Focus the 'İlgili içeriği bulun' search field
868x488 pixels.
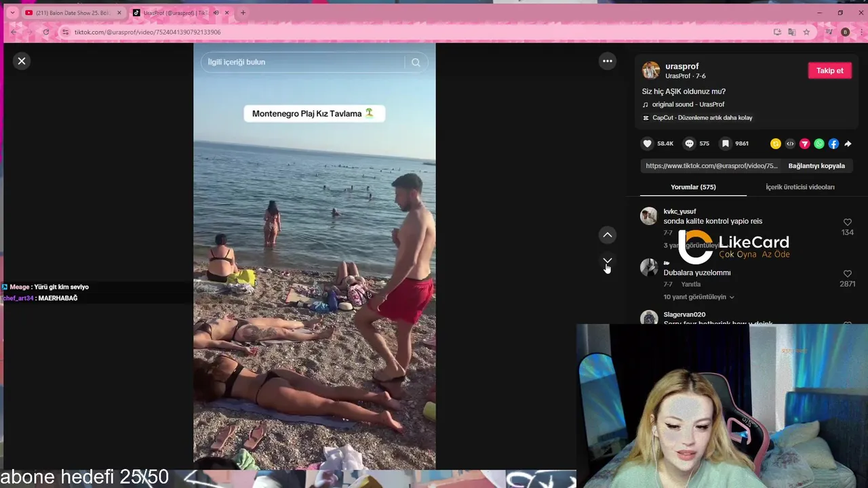[x=304, y=62]
